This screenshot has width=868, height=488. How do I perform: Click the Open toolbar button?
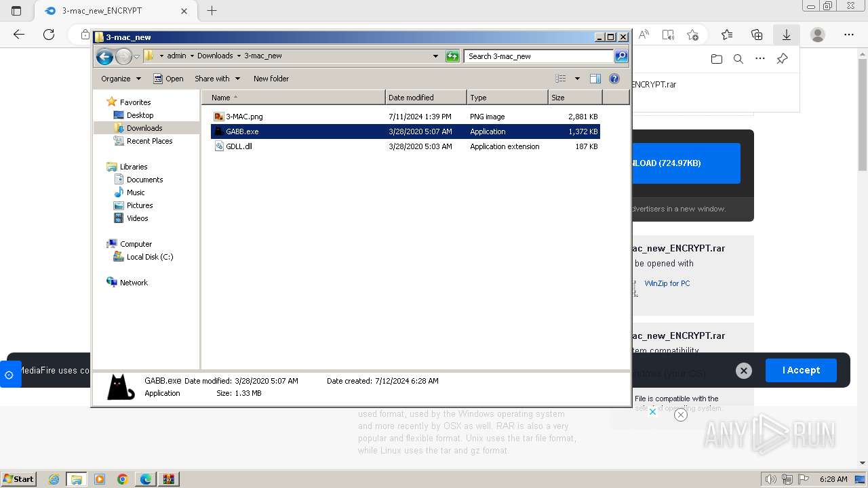pyautogui.click(x=168, y=79)
